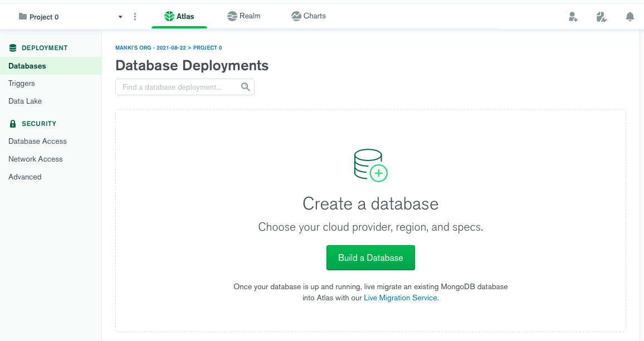
Task: Click the Project 0 name label
Action: point(44,17)
